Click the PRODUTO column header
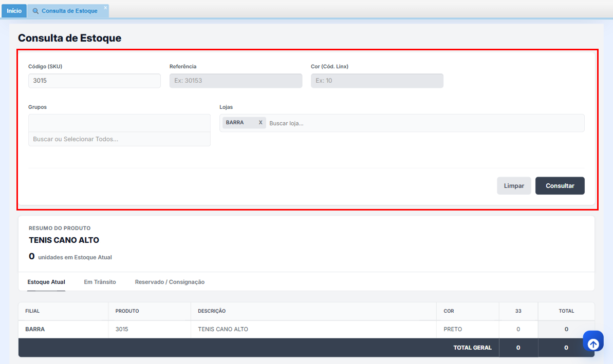 (x=127, y=311)
